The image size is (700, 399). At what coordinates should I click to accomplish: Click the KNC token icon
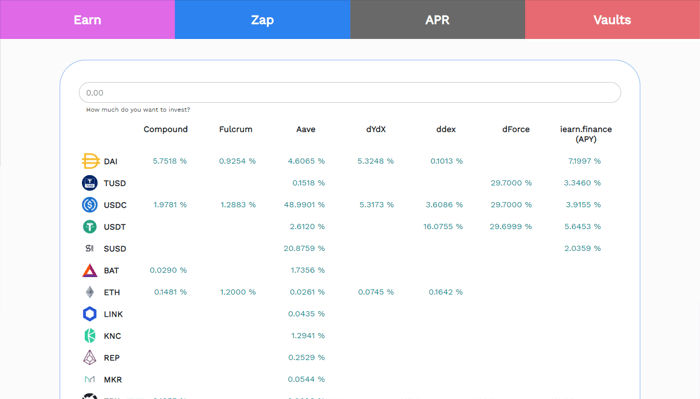coord(90,336)
